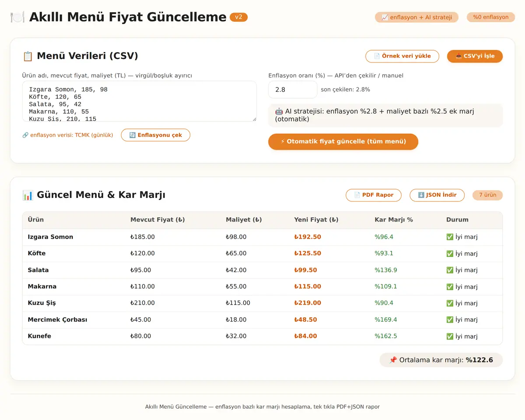This screenshot has width=525, height=420.
Task: Click the green checkmark in the Köfte row
Action: click(450, 253)
